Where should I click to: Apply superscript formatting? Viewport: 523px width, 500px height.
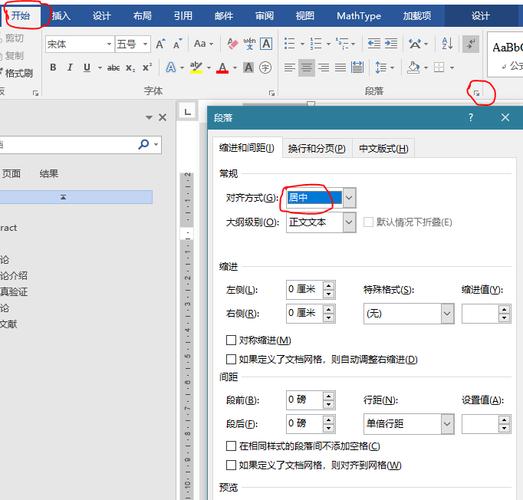coord(147,67)
